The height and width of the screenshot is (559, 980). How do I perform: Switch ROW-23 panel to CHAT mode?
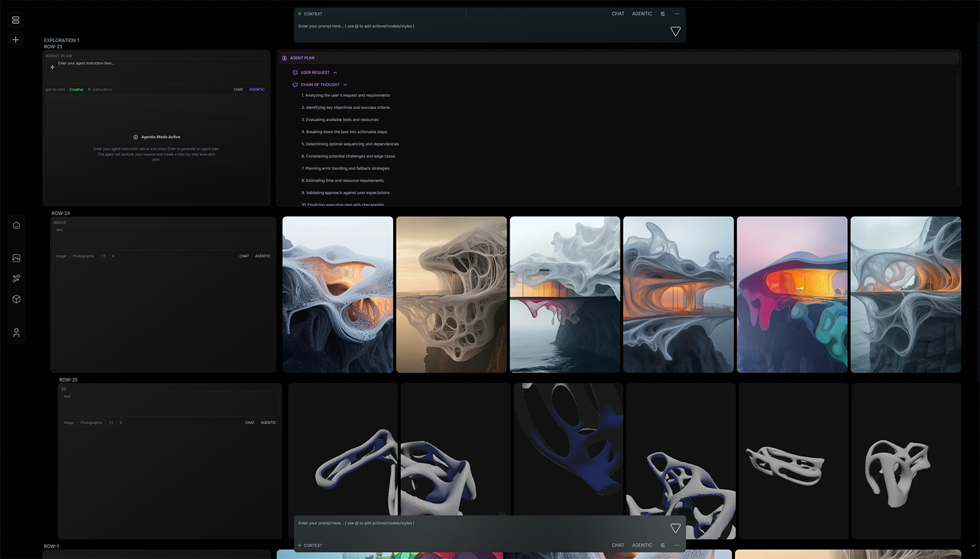pos(238,89)
